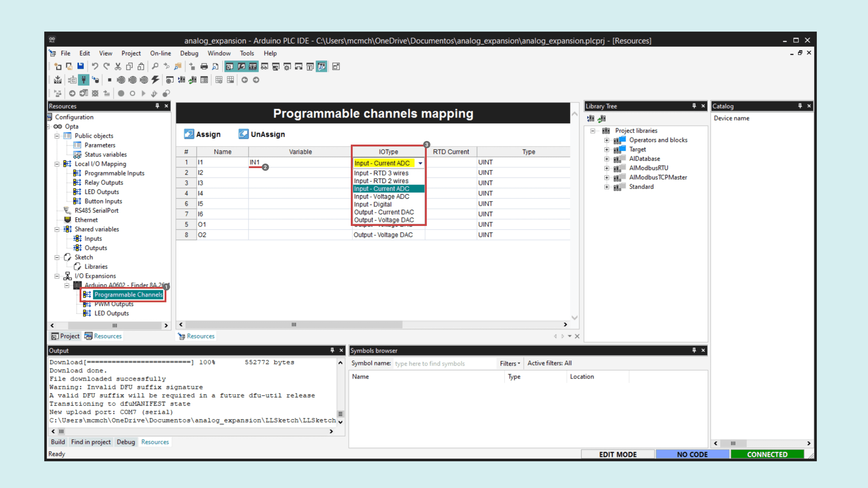The height and width of the screenshot is (488, 868).
Task: Toggle pin on the Resources panel
Action: click(x=157, y=106)
